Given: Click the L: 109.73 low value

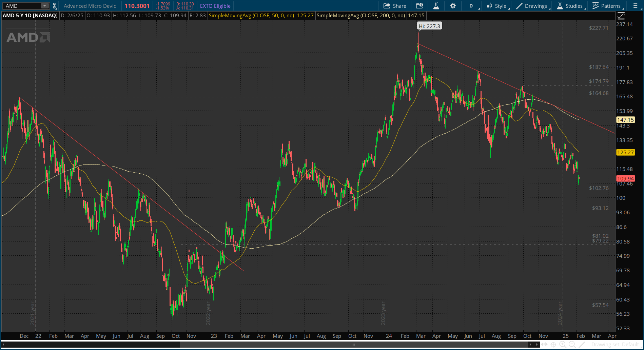Looking at the screenshot, I should pyautogui.click(x=150, y=15).
